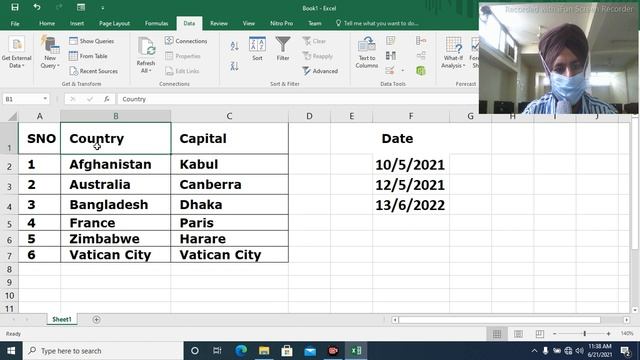640x360 pixels.
Task: Expand the Name Box dropdown arrow
Action: pos(45,99)
